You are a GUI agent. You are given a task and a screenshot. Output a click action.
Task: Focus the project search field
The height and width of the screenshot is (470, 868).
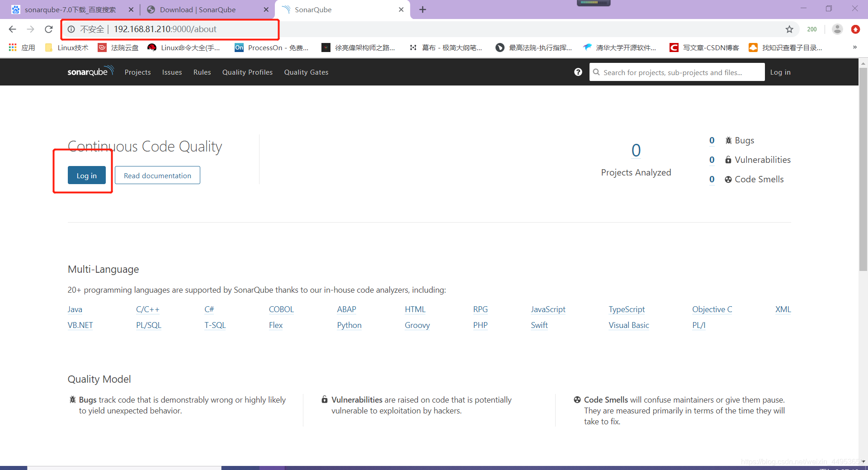(677, 72)
